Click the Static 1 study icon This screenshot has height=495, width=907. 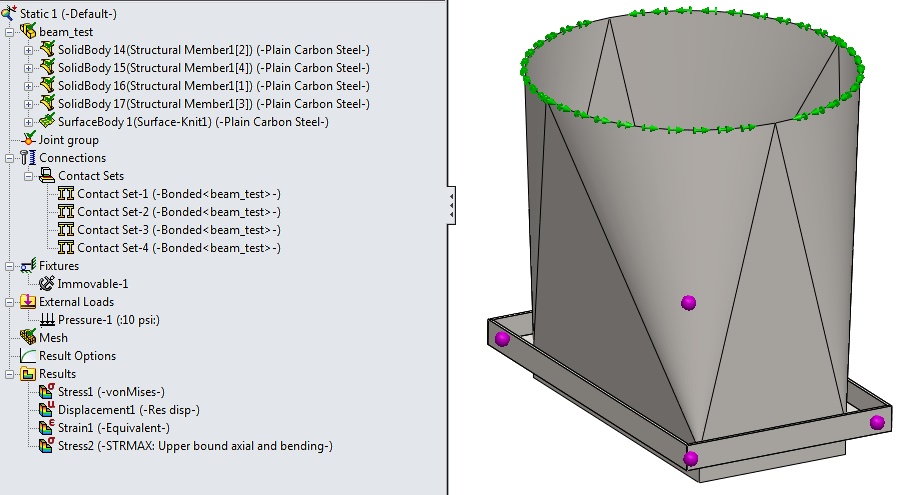pos(9,13)
